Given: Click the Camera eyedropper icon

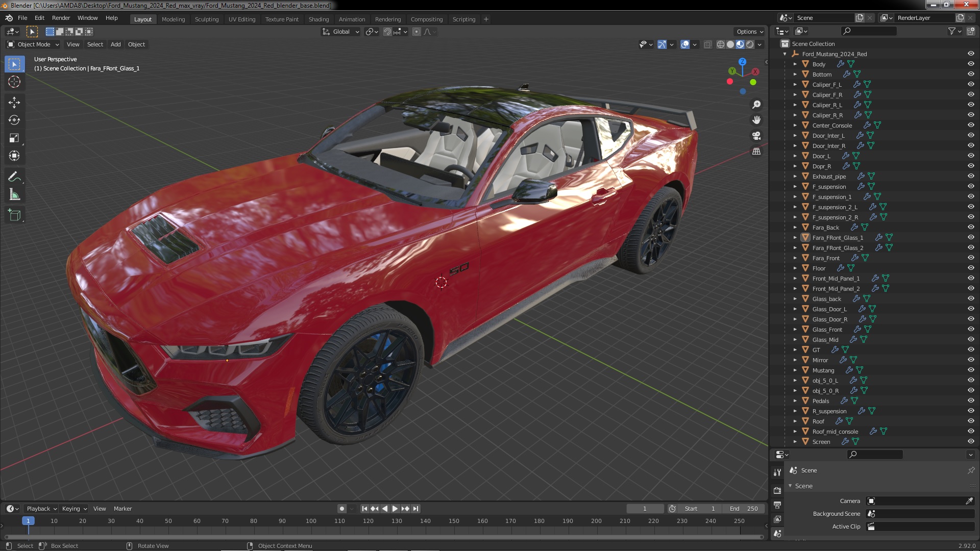Looking at the screenshot, I should (969, 501).
